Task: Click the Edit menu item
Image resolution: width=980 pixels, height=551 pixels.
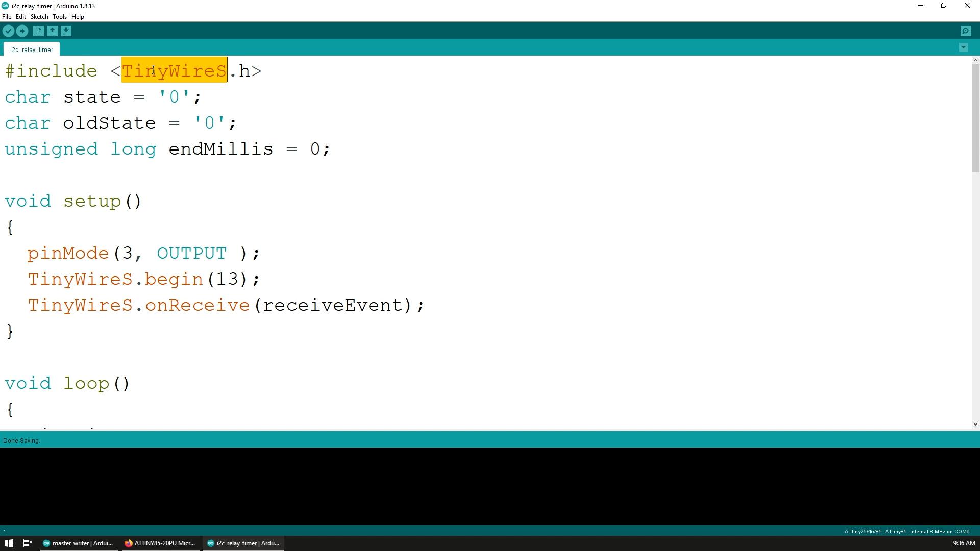Action: (21, 17)
